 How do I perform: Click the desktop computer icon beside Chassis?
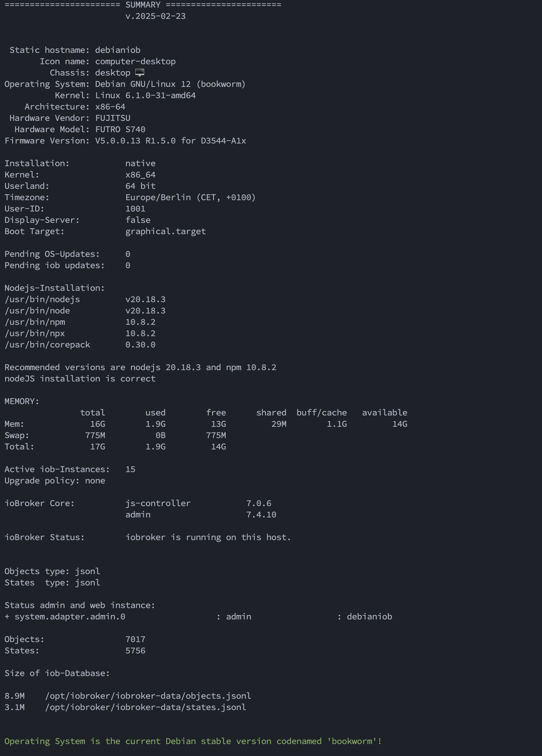point(140,72)
